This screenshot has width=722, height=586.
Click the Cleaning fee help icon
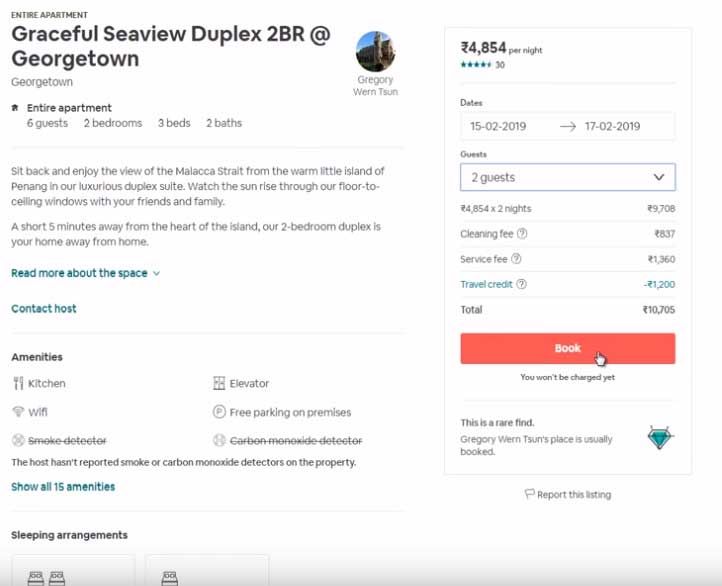pyautogui.click(x=522, y=234)
